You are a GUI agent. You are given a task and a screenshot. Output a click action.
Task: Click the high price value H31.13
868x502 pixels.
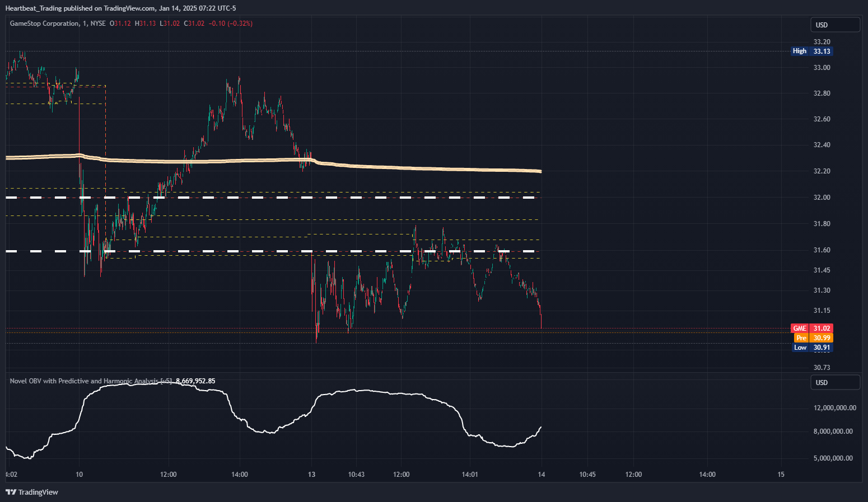click(146, 24)
